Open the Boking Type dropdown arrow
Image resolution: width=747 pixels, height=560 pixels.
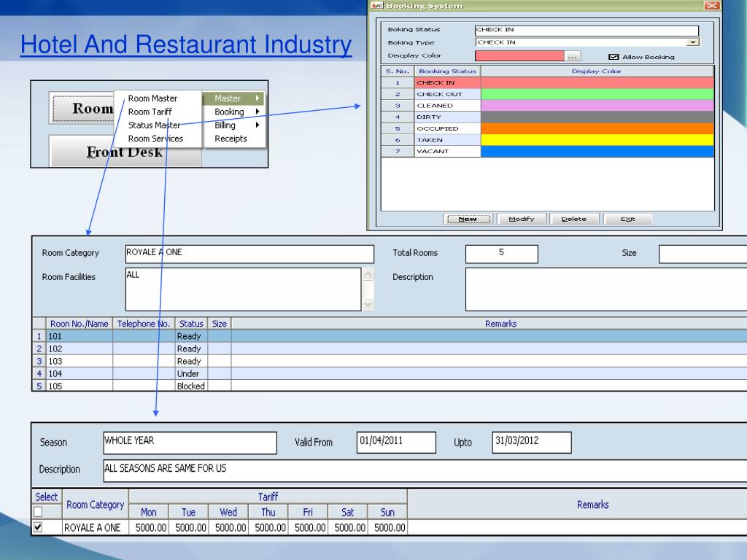point(693,42)
